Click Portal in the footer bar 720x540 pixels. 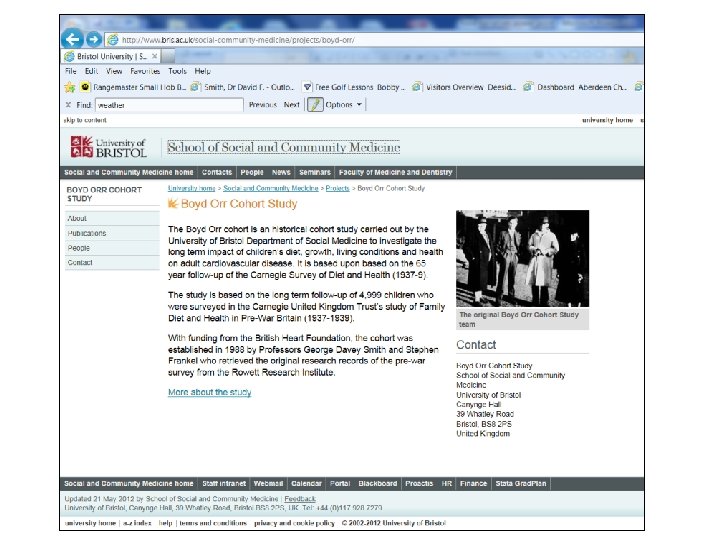[x=340, y=484]
